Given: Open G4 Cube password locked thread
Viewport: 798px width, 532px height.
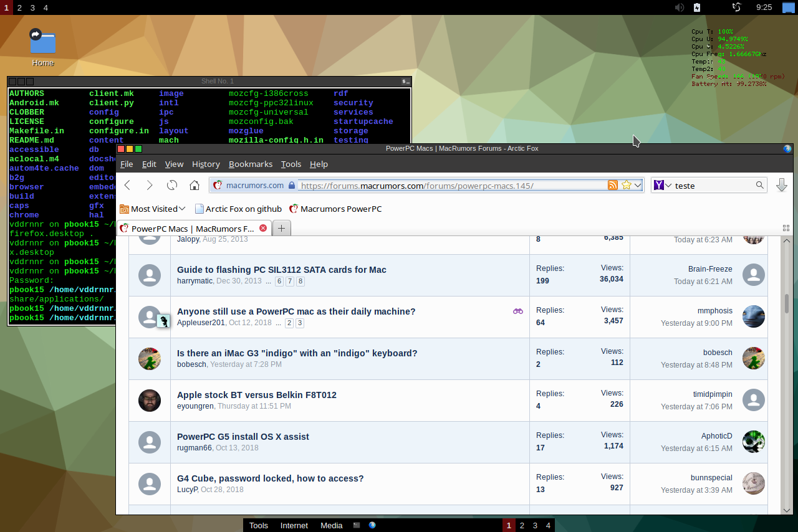Looking at the screenshot, I should [271, 478].
